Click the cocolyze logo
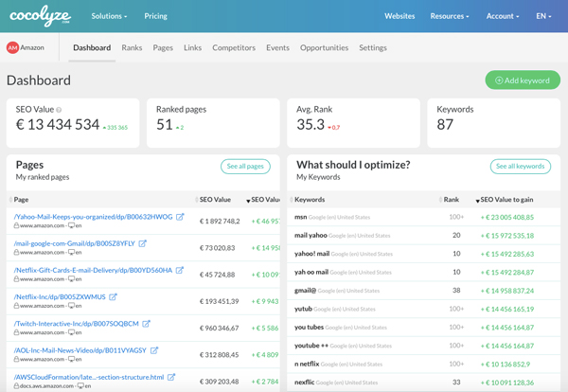 40,16
